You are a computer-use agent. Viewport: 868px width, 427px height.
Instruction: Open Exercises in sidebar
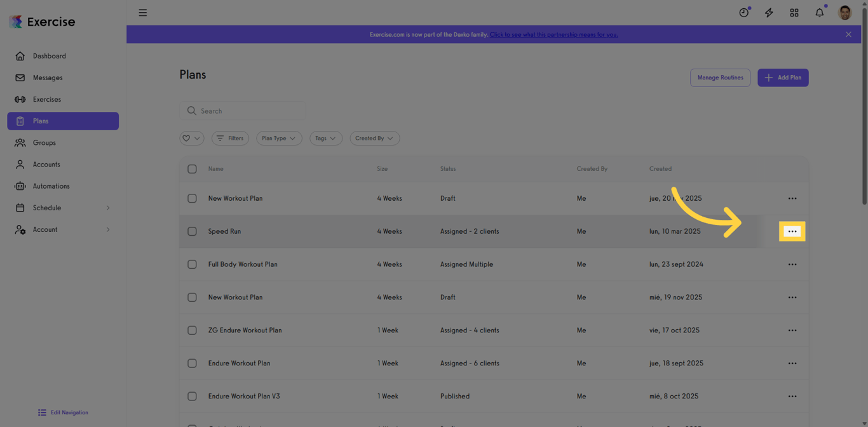tap(63, 99)
